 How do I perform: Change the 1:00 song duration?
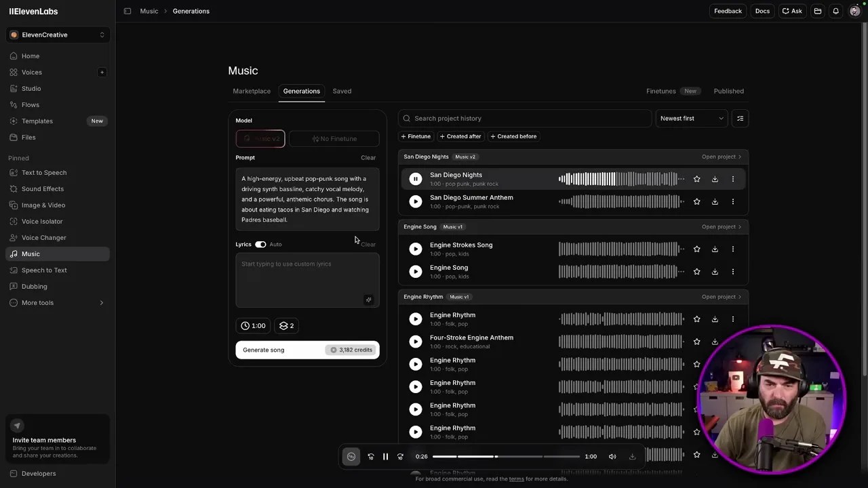[253, 326]
